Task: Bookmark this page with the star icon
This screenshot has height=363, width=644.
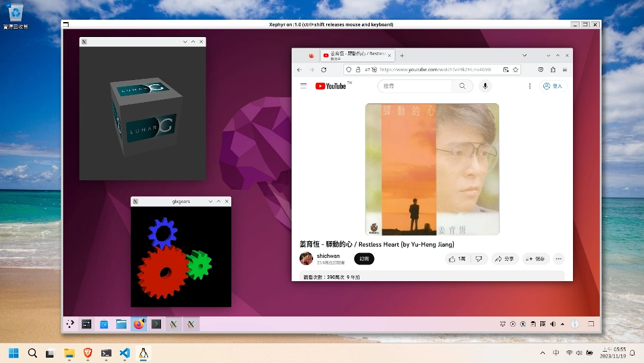Action: (x=515, y=70)
